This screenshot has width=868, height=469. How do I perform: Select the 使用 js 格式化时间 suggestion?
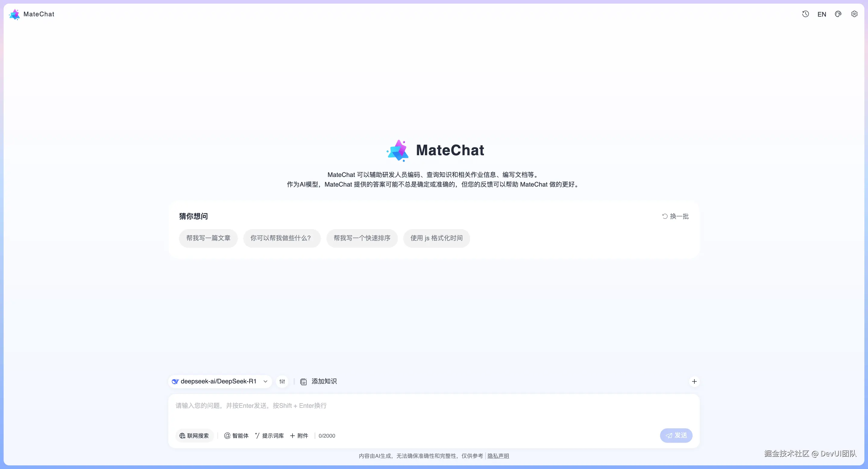(x=436, y=238)
